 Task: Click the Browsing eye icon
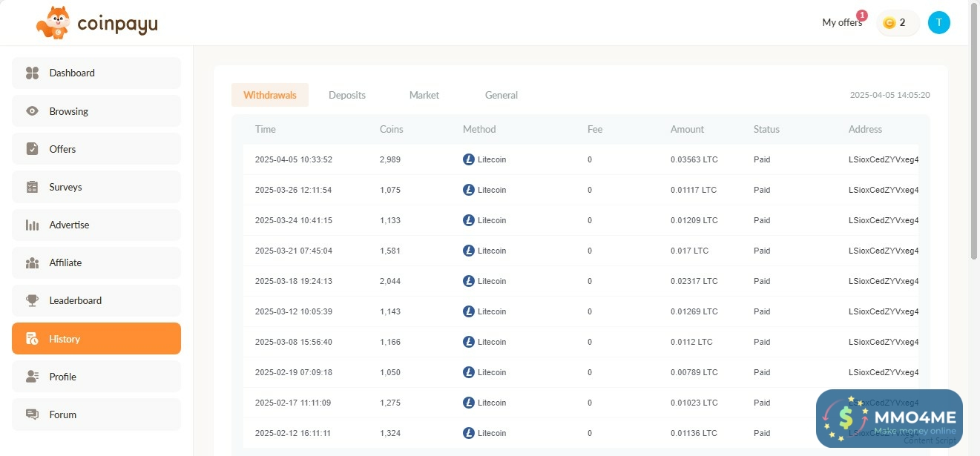click(32, 111)
